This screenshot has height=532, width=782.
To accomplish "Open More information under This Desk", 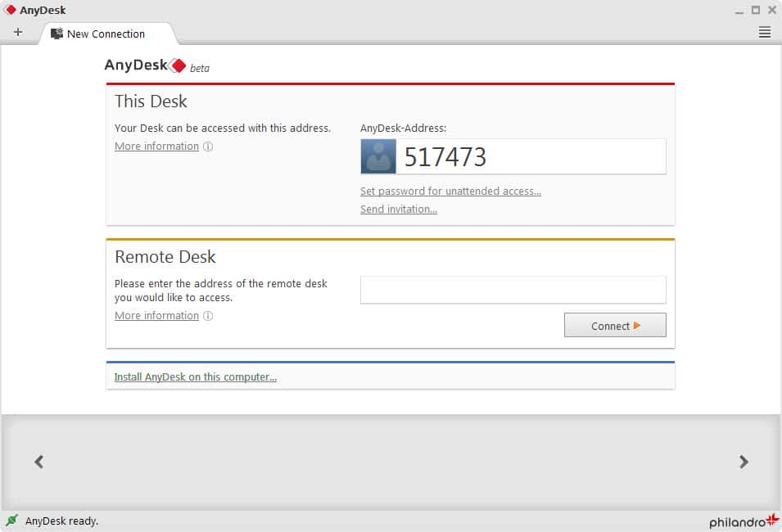I will (x=156, y=147).
